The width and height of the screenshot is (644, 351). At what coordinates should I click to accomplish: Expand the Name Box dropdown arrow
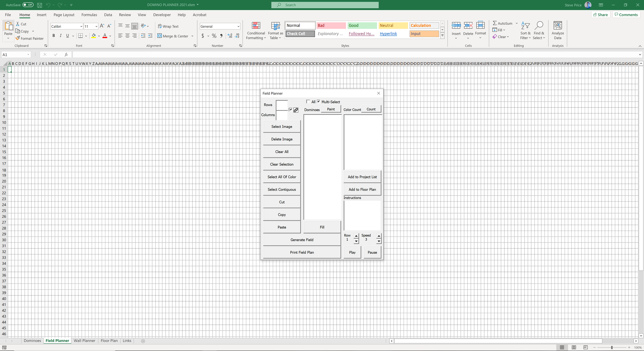(x=28, y=55)
